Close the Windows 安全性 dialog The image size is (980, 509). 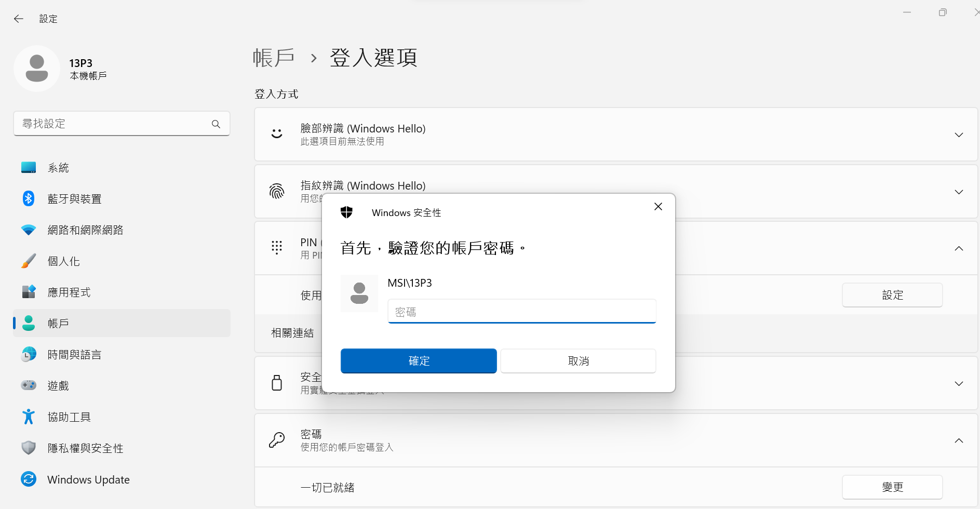pos(658,207)
